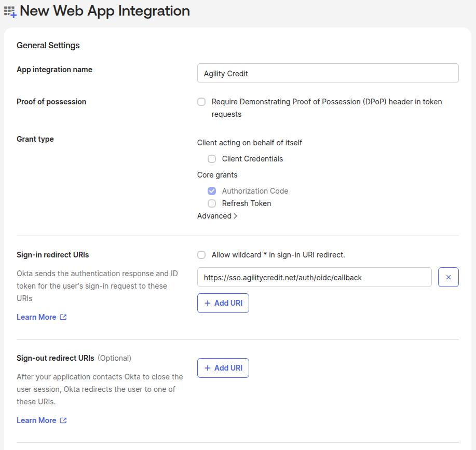The image size is (476, 450).
Task: Click the Core grants subheading
Action: click(217, 175)
